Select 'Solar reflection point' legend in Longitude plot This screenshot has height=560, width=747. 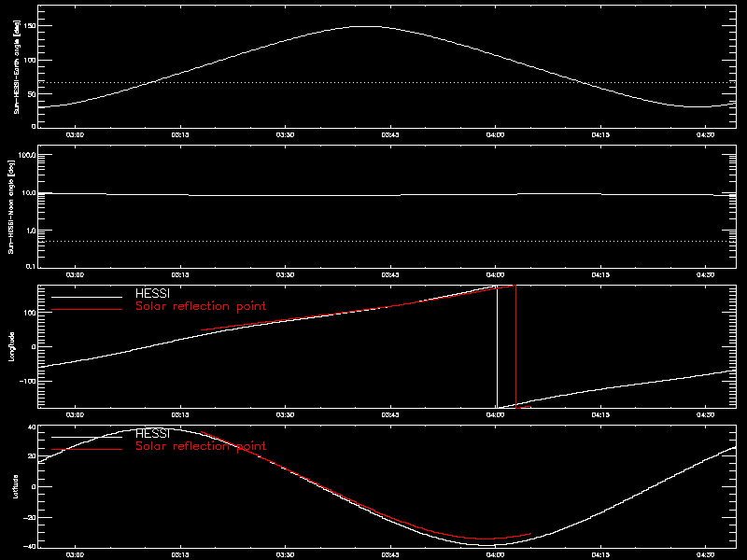201,306
